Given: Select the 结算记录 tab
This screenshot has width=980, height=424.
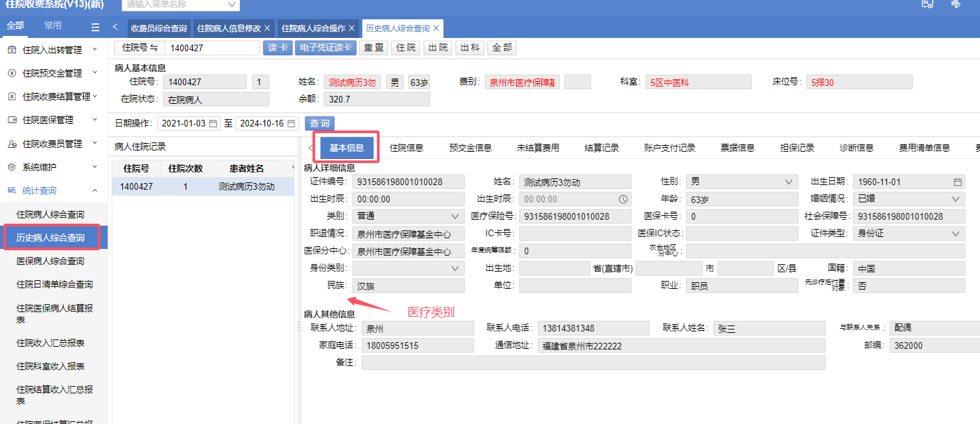Looking at the screenshot, I should tap(602, 148).
